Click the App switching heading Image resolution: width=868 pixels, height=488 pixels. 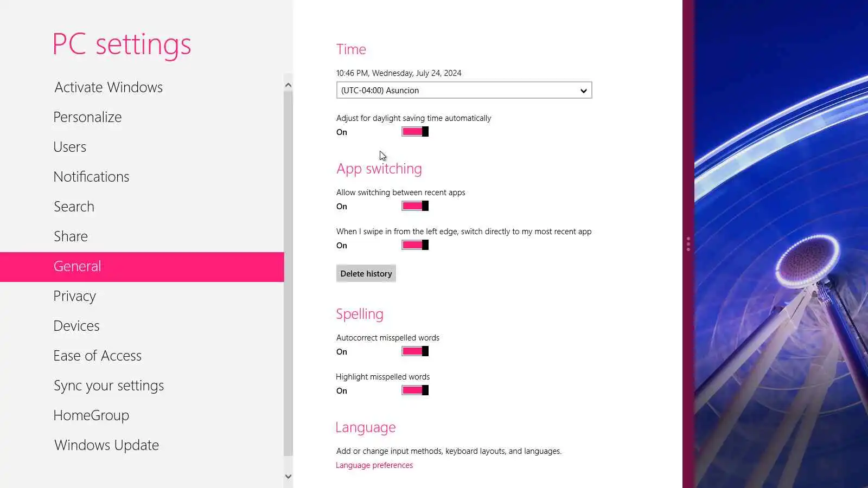379,169
